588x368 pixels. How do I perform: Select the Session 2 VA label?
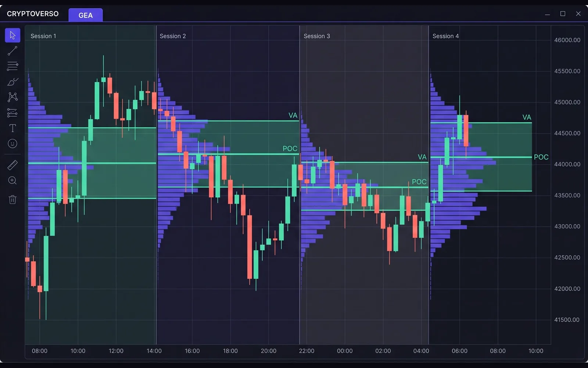click(x=293, y=116)
